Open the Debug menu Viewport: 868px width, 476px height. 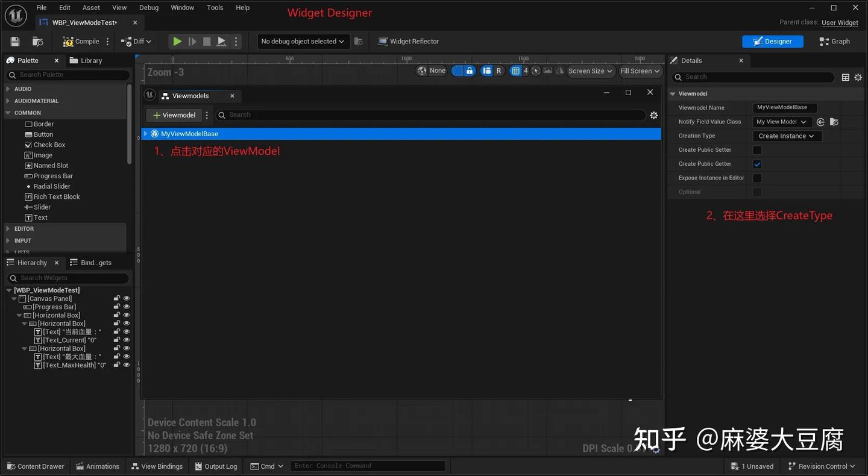coord(148,7)
